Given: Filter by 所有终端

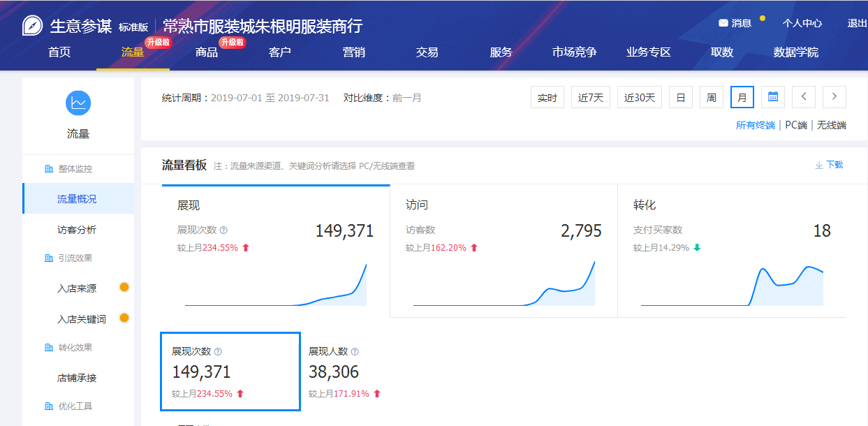Looking at the screenshot, I should (756, 125).
